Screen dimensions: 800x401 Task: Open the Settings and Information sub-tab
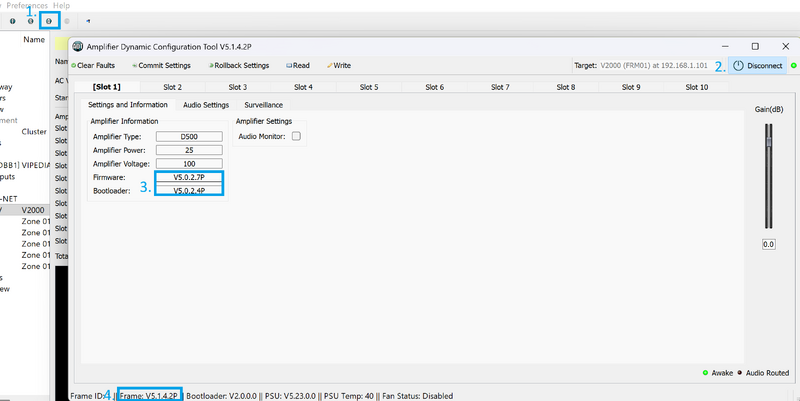point(128,105)
